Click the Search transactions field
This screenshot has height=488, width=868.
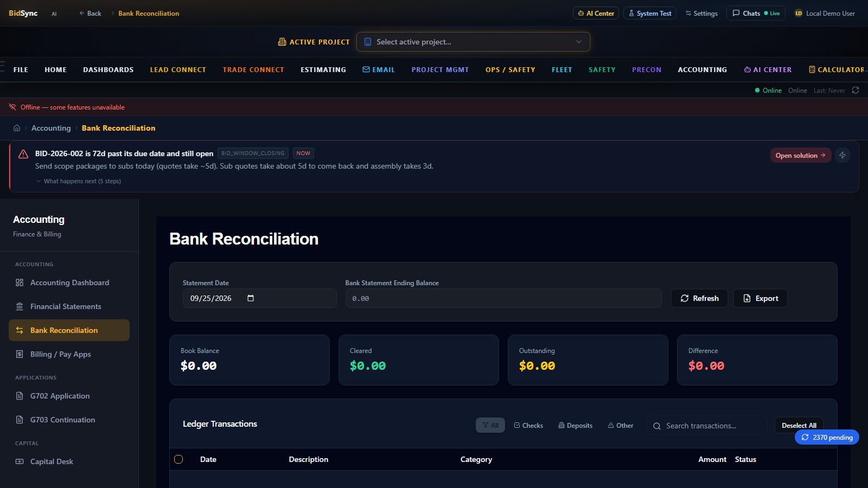tap(707, 426)
